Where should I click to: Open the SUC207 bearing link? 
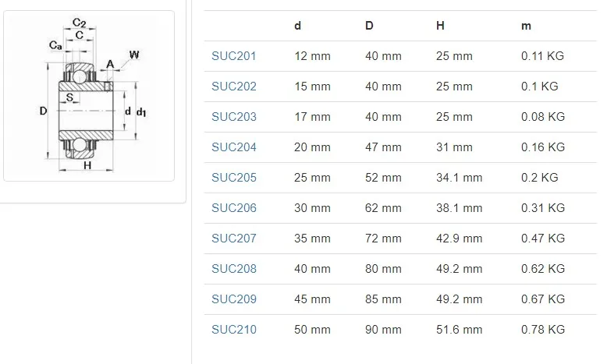point(234,239)
